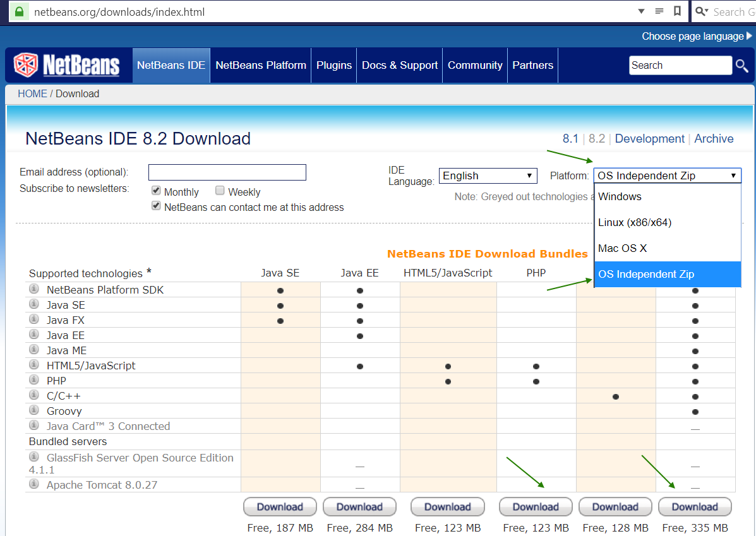Click the 'Free, 187 MB' size label
The height and width of the screenshot is (536, 756).
(x=280, y=528)
